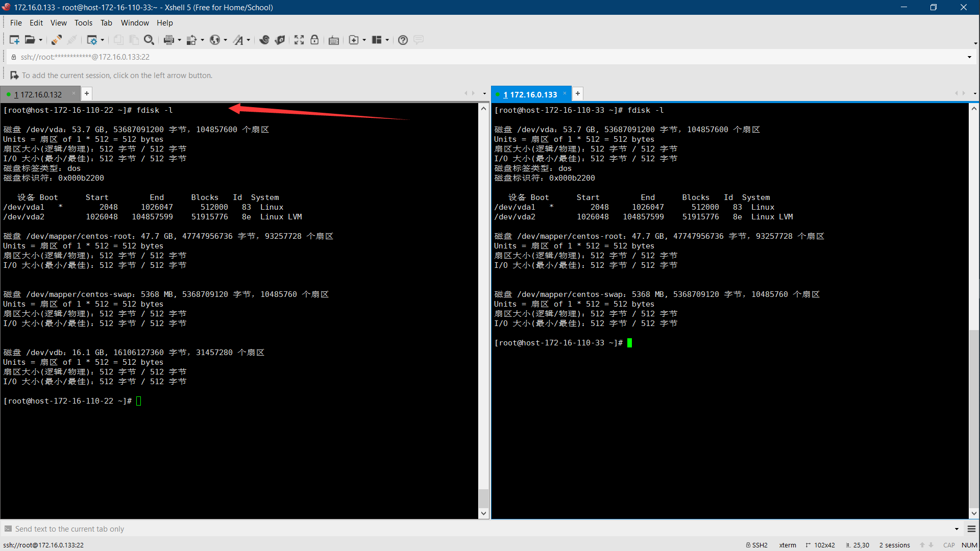
Task: Click 102x42 terminal size status entry
Action: click(x=820, y=545)
